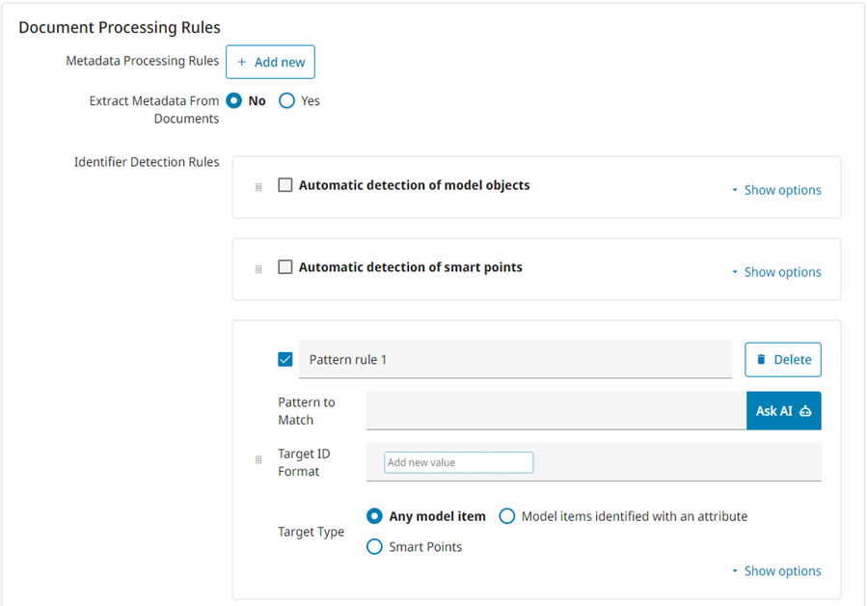Focus the Pattern rule 1 name field
The width and height of the screenshot is (868, 606).
click(x=515, y=360)
